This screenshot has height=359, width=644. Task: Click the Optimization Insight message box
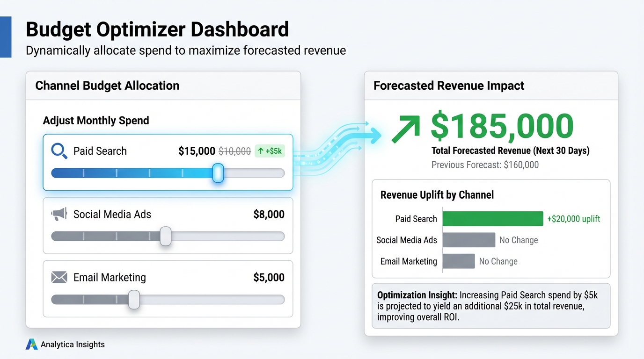491,306
